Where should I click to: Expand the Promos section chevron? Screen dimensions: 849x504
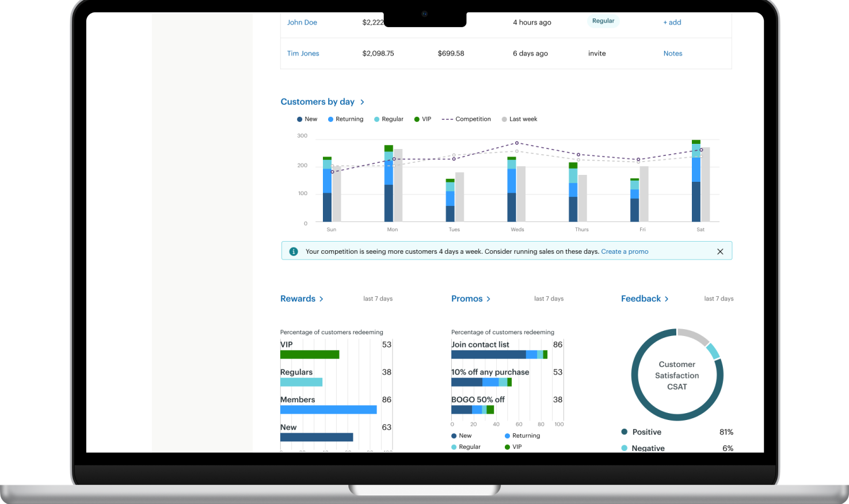pos(488,299)
